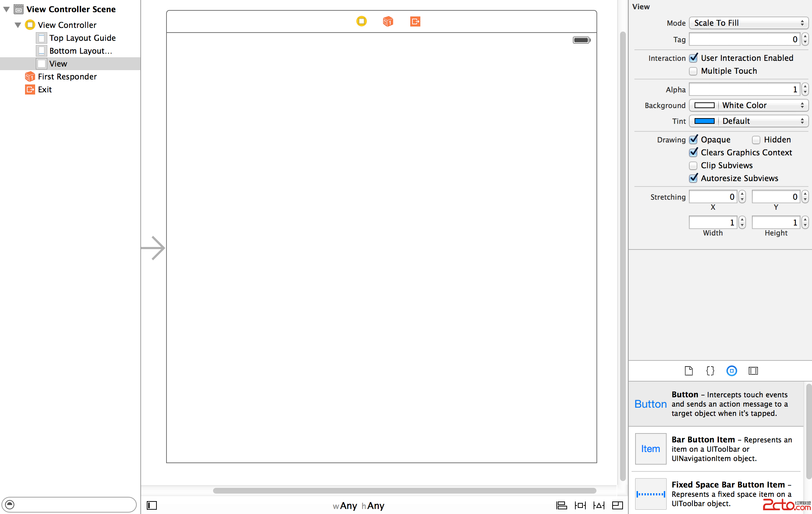Open the Pin constraints menu

(x=580, y=505)
